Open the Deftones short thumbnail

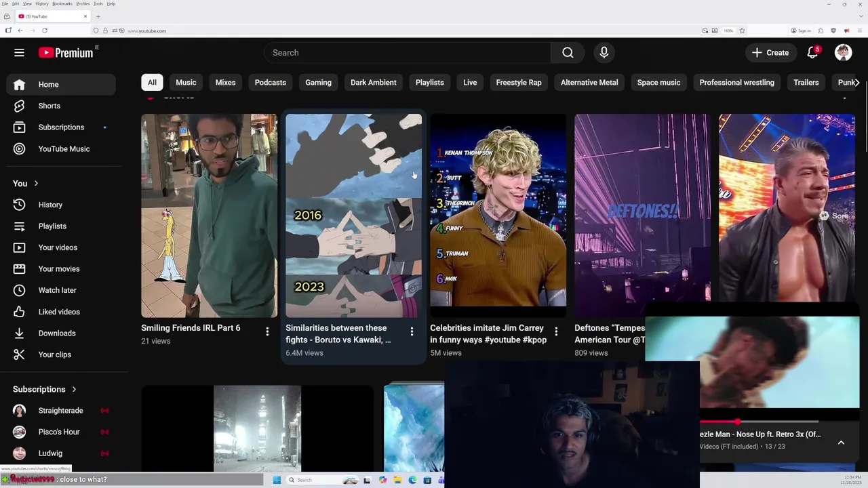pyautogui.click(x=642, y=216)
